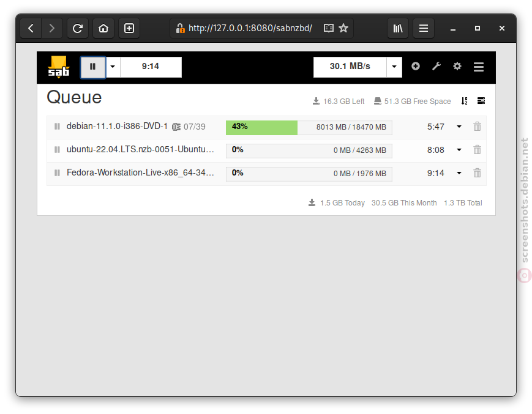Click the 9:14 time remaining display
Screen dimensions: 532x414
click(151, 67)
